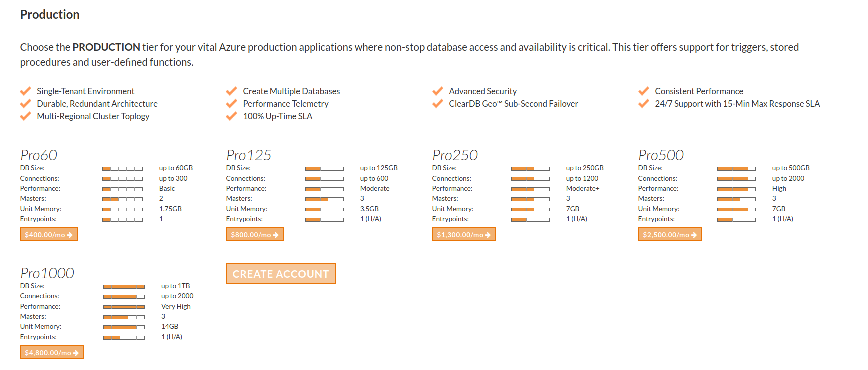This screenshot has width=868, height=370.
Task: Choose the Pro125 $800.00/mo plan
Action: 255,235
